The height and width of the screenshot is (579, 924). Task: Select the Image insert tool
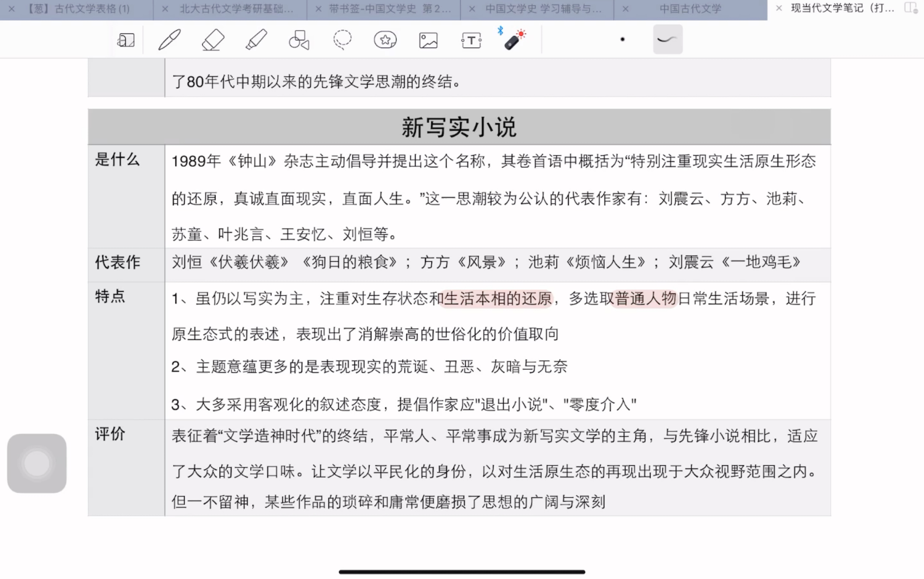[428, 40]
